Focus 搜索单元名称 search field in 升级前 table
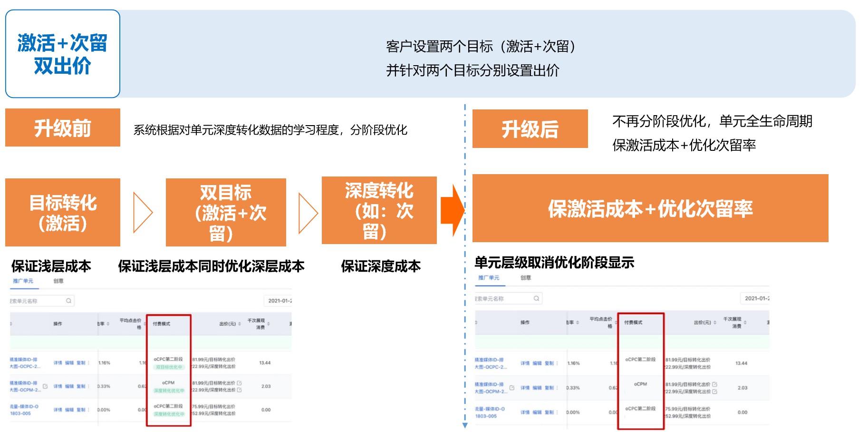 point(42,301)
